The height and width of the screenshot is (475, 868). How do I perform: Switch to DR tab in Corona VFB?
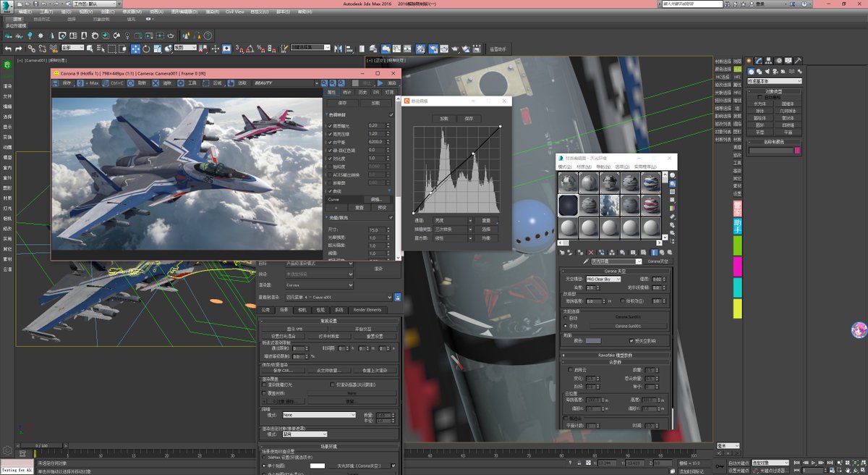376,92
